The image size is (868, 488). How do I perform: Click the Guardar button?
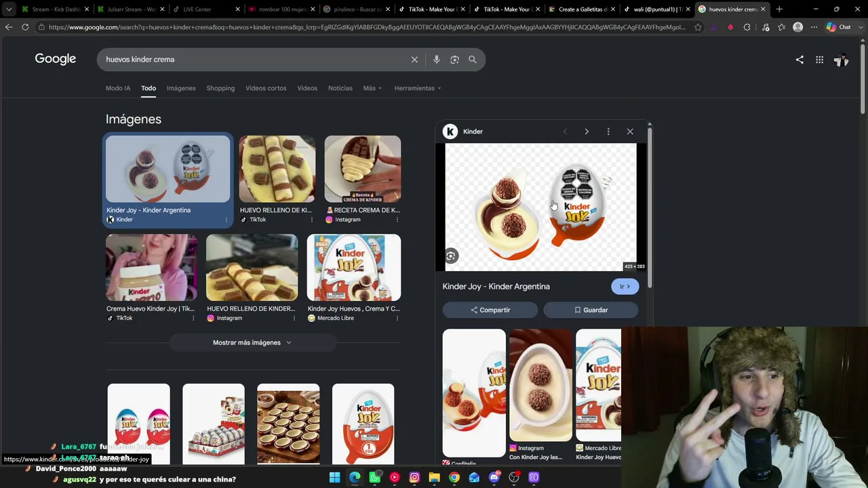(591, 310)
